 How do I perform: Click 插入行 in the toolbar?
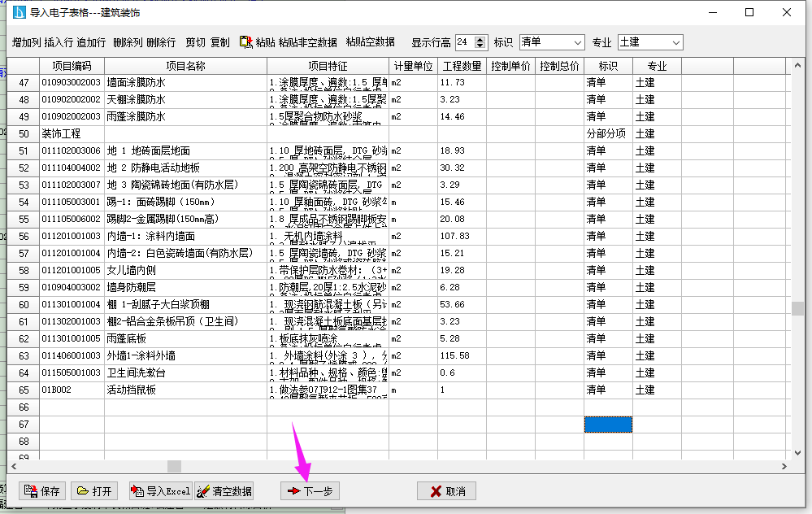pyautogui.click(x=59, y=42)
